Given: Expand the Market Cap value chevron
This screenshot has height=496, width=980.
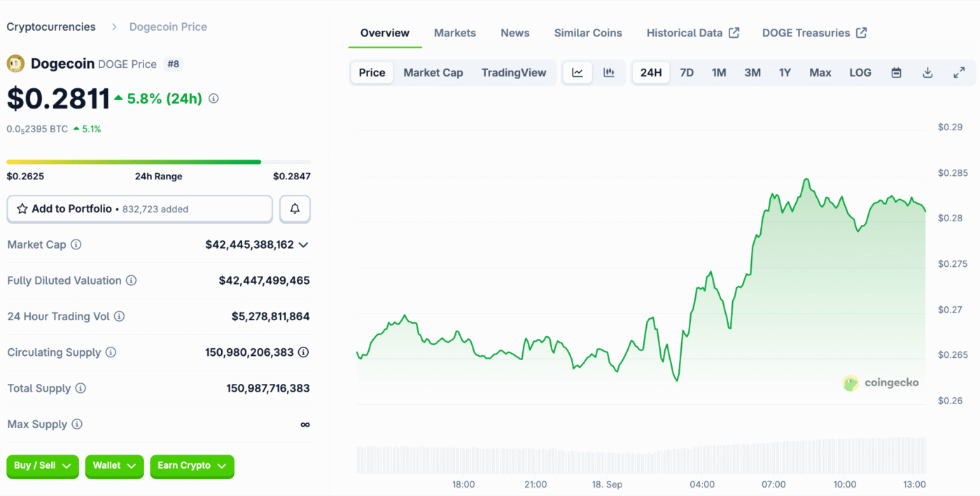Looking at the screenshot, I should [303, 244].
